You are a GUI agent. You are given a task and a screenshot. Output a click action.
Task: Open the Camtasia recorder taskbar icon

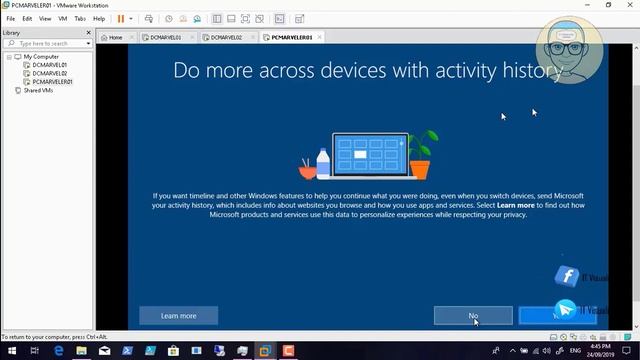(288, 351)
